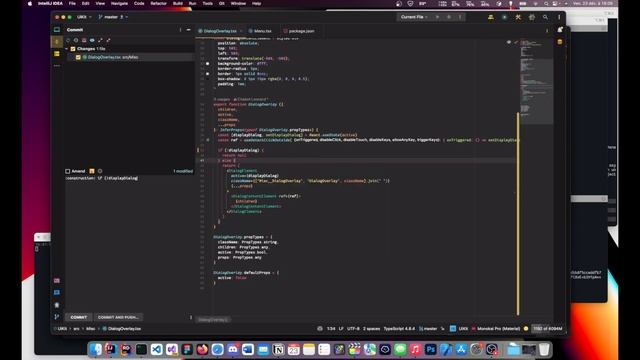The image size is (640, 360).
Task: Click the Shelve changes icon in Commit toolbar
Action: coord(84,40)
